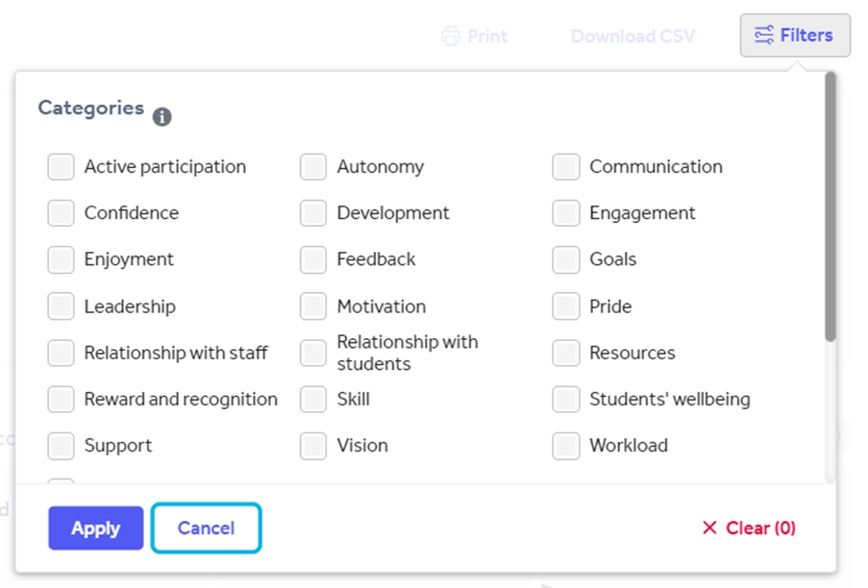The width and height of the screenshot is (868, 588).
Task: Check the Communication checkbox
Action: [565, 166]
